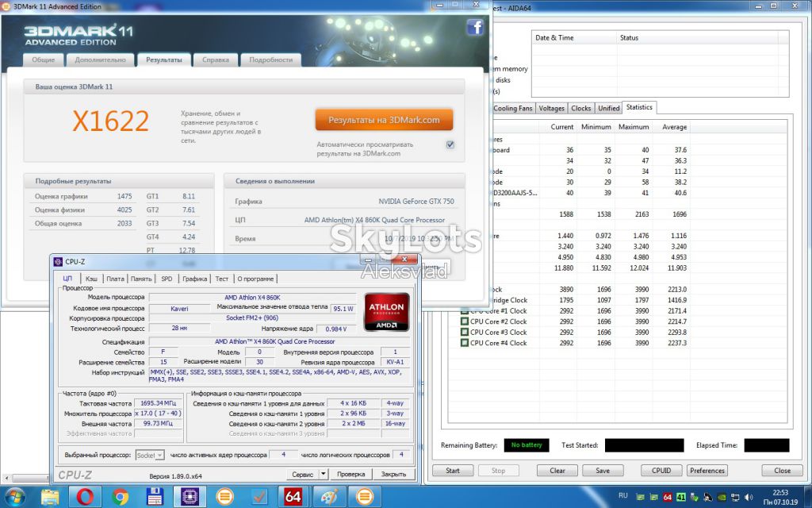Click the Проверка button in CPU-Z
This screenshot has height=508, width=812.
pos(351,474)
